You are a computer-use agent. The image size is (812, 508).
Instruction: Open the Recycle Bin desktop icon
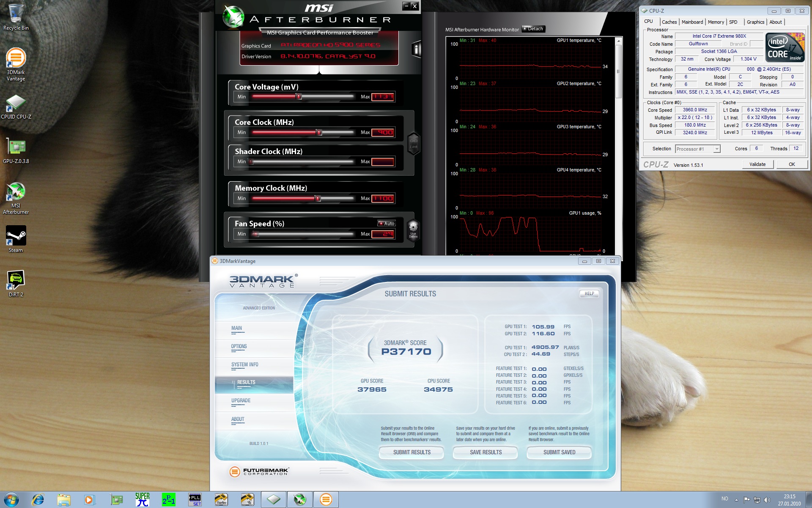(16, 17)
